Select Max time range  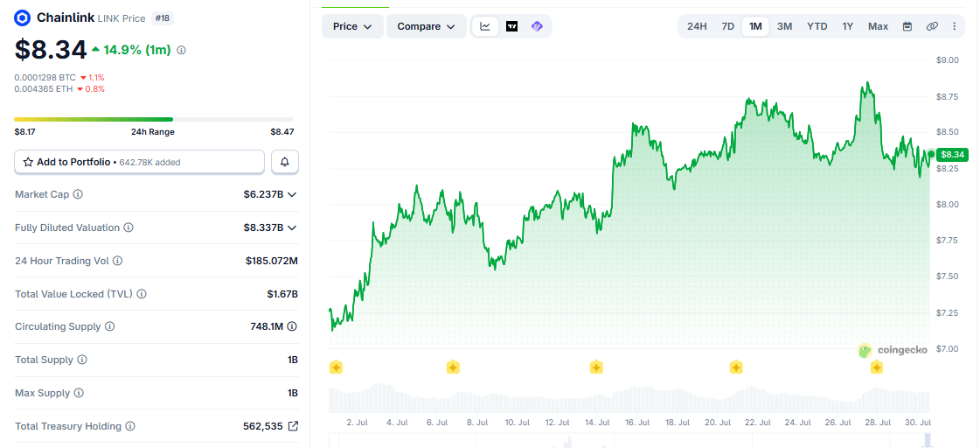(878, 26)
